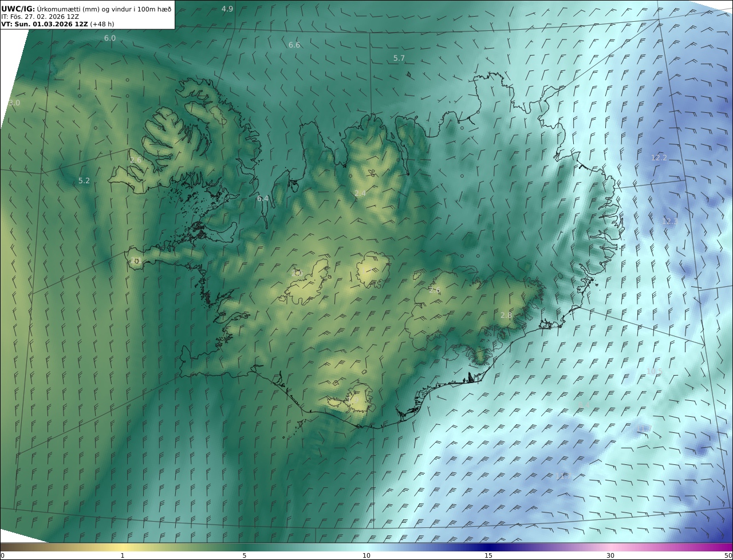The width and height of the screenshot is (733, 560).
Task: Click the precipitation color scale bar
Action: pyautogui.click(x=366, y=547)
